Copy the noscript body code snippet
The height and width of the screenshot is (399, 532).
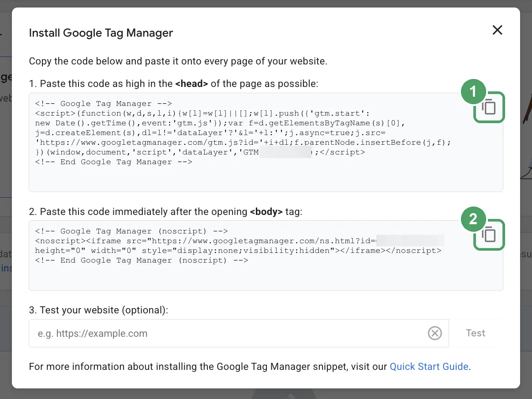[x=489, y=235]
